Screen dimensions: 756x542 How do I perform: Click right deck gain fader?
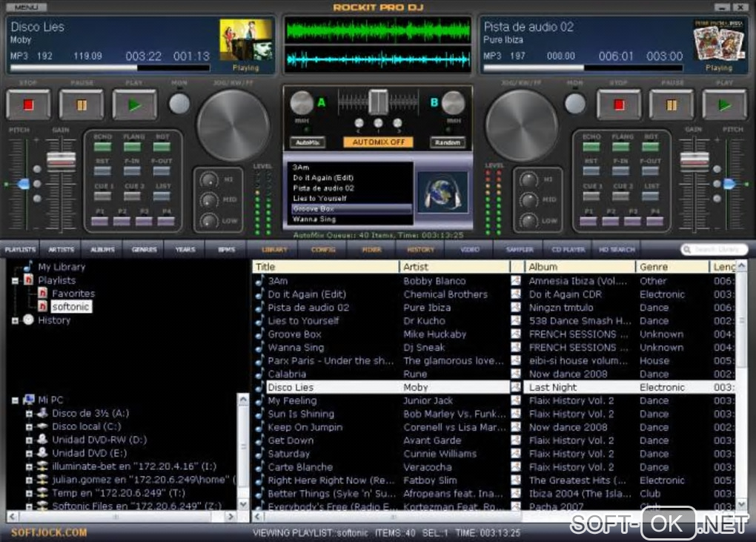(694, 161)
